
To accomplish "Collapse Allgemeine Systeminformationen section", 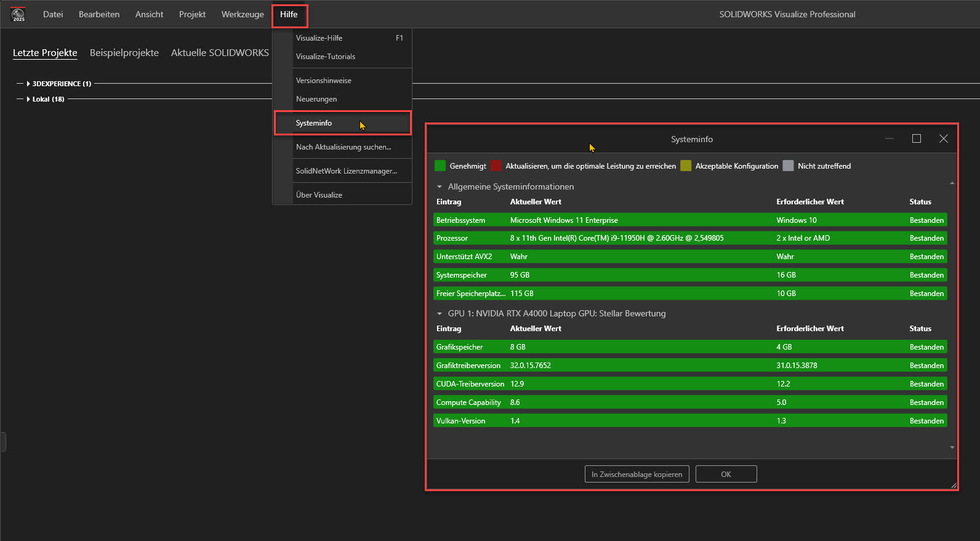I will 440,186.
